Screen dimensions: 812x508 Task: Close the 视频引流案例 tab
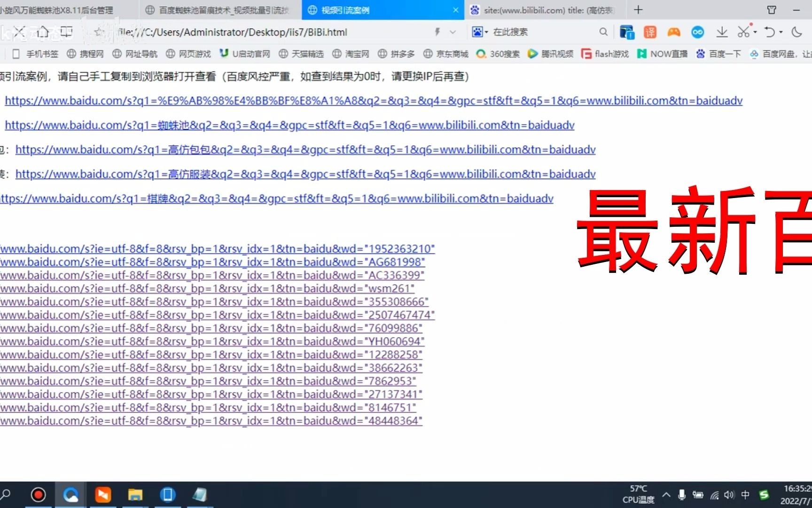click(x=455, y=10)
